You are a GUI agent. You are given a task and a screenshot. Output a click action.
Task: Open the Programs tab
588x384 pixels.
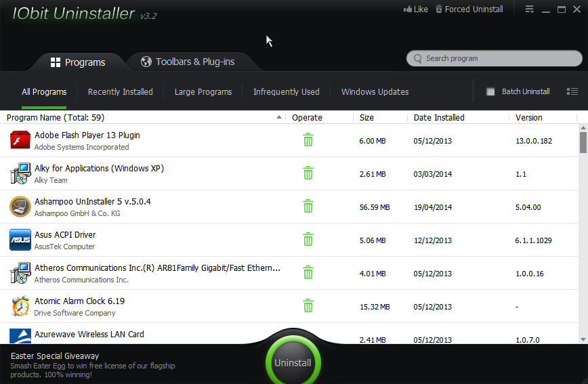[78, 62]
